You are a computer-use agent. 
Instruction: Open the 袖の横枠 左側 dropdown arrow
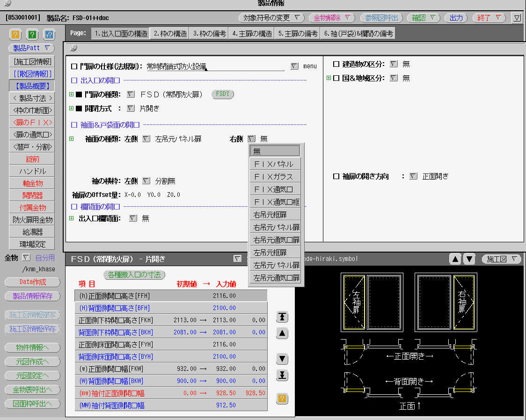[146, 181]
